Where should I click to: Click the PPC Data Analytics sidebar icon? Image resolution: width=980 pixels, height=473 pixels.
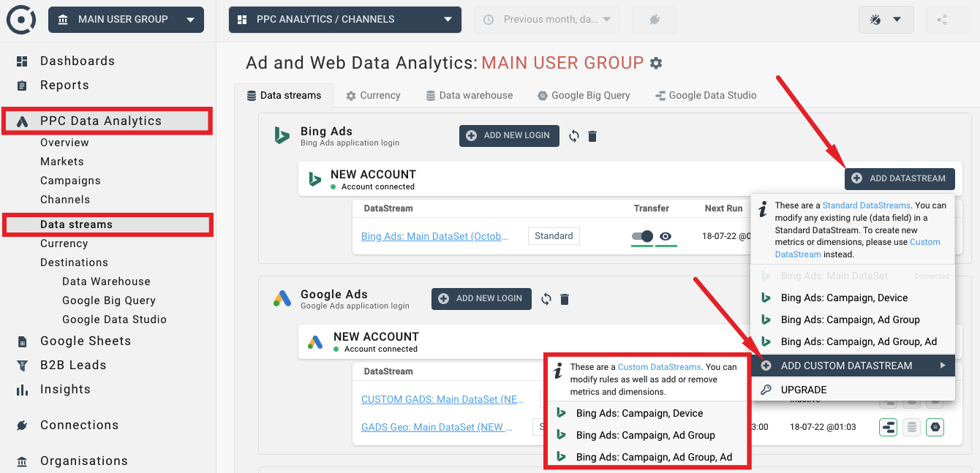(x=23, y=121)
